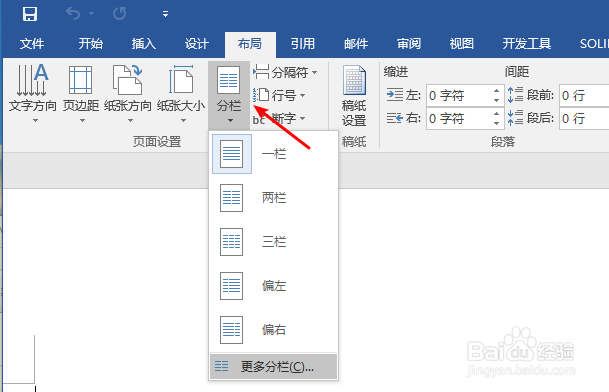Collapse the 分栏 dropdown arrow
This screenshot has width=609, height=392.
tap(230, 120)
